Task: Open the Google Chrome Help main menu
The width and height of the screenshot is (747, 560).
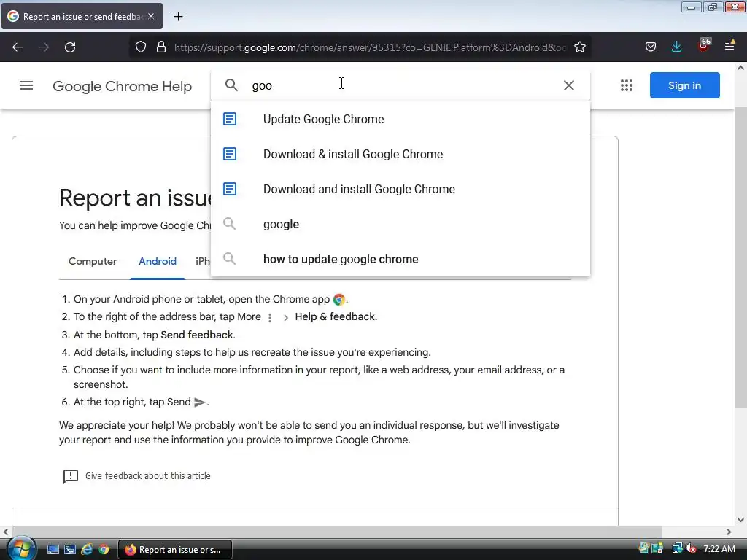Action: (x=26, y=86)
